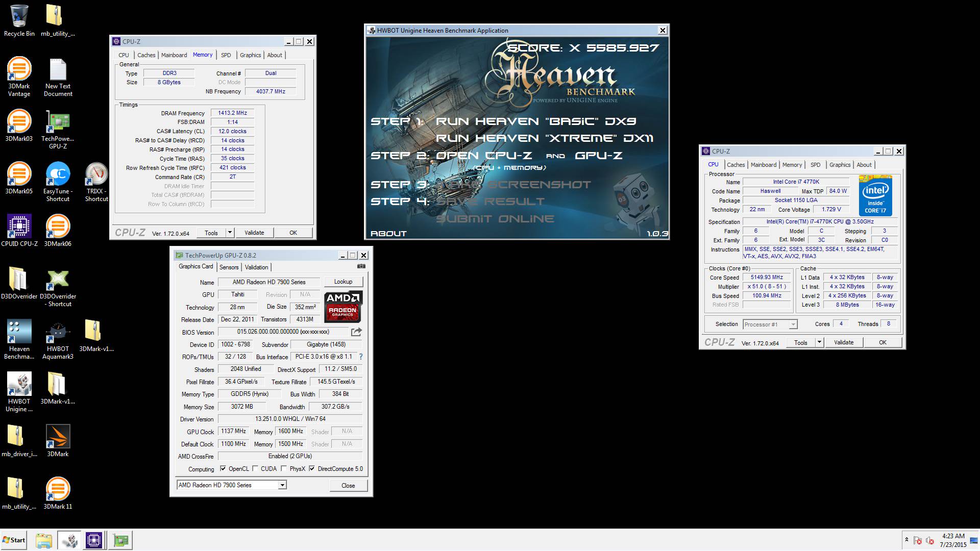
Task: Launch CPUID CPU-Z desktop icon
Action: (x=19, y=231)
